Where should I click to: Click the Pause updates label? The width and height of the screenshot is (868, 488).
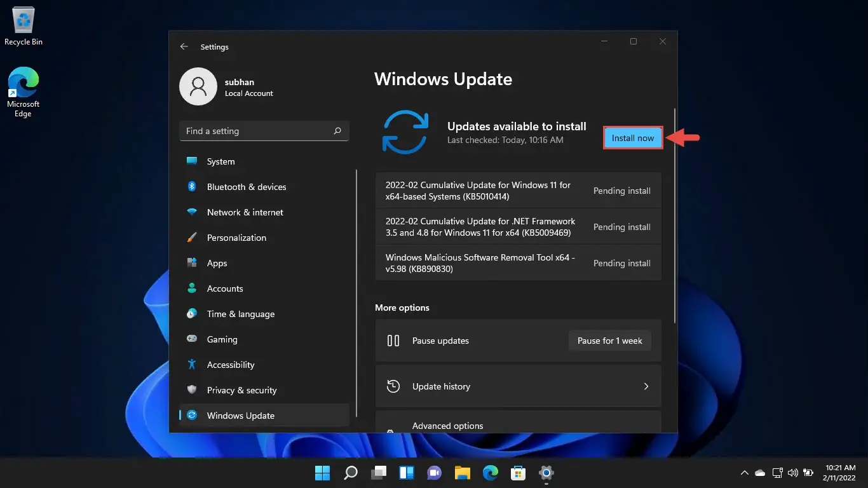[x=440, y=341]
